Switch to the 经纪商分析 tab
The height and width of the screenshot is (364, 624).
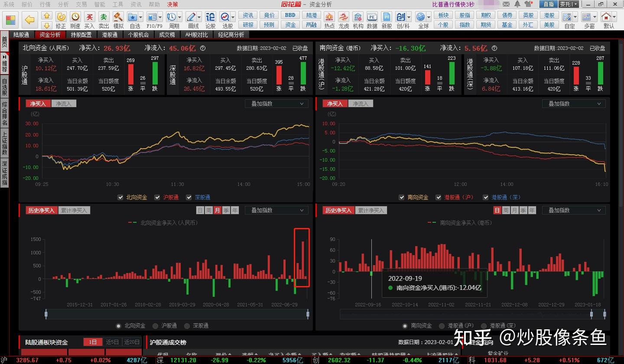point(231,35)
